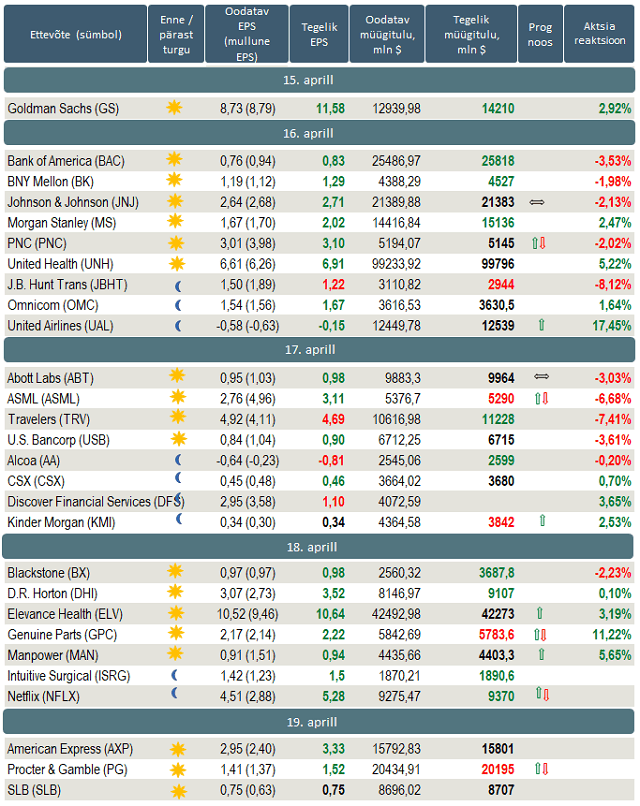Click sideways arrow icon in Abott Labs row

pos(541,377)
